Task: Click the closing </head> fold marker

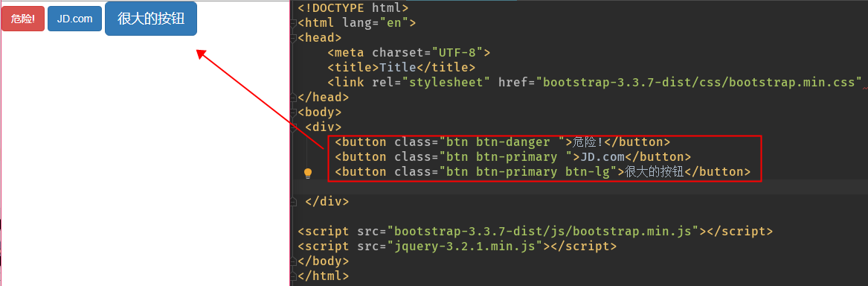Action: tap(293, 97)
